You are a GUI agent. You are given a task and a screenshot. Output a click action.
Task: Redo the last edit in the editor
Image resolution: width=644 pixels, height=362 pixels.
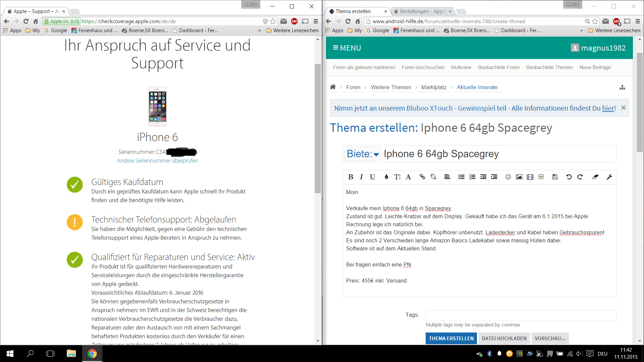[x=580, y=177]
